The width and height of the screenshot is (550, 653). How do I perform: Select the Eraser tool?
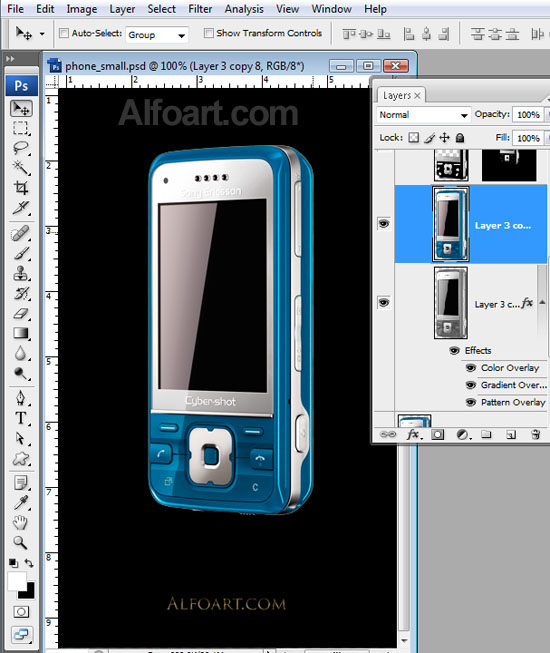click(21, 313)
